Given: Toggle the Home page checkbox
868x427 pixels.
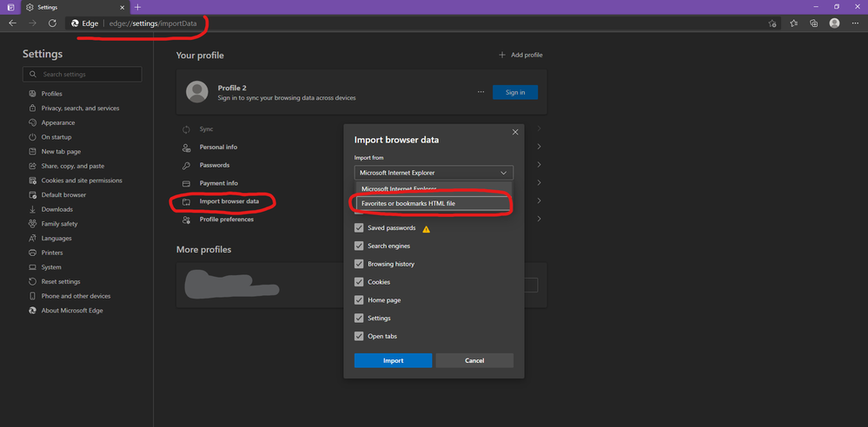Looking at the screenshot, I should (x=359, y=299).
